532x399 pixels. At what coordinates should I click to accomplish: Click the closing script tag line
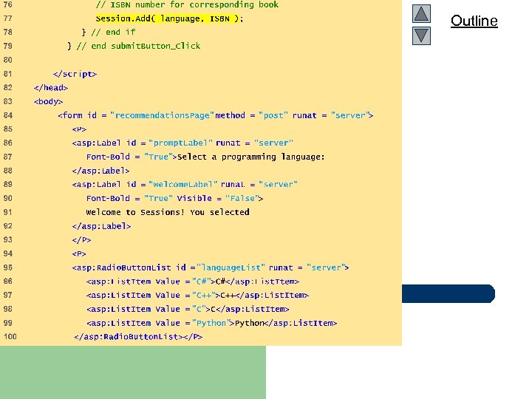[x=75, y=74]
